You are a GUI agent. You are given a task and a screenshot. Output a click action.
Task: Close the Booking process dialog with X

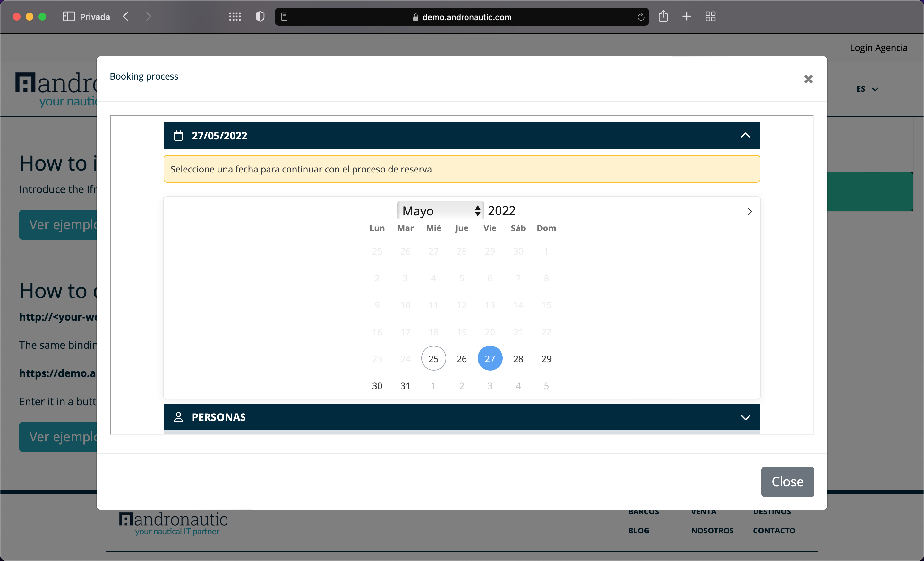tap(808, 79)
